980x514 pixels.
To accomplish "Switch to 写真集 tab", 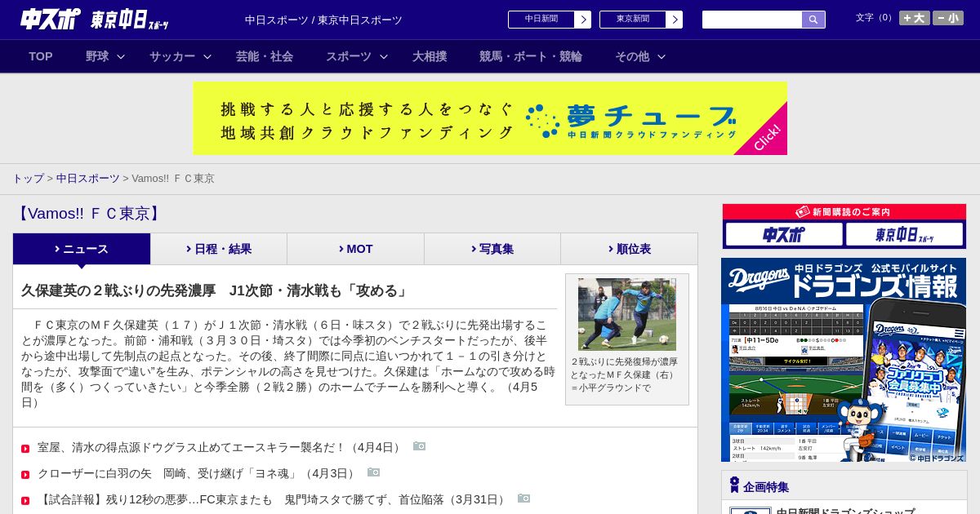I will coord(492,249).
